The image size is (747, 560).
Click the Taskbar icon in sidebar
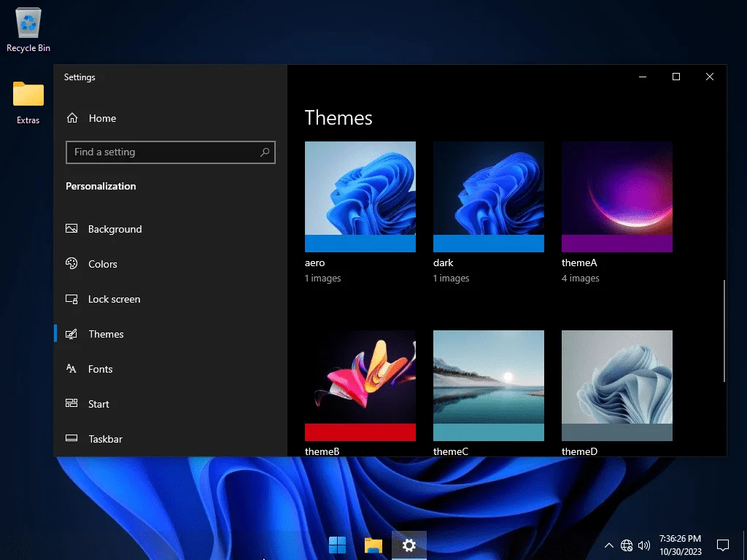click(71, 438)
